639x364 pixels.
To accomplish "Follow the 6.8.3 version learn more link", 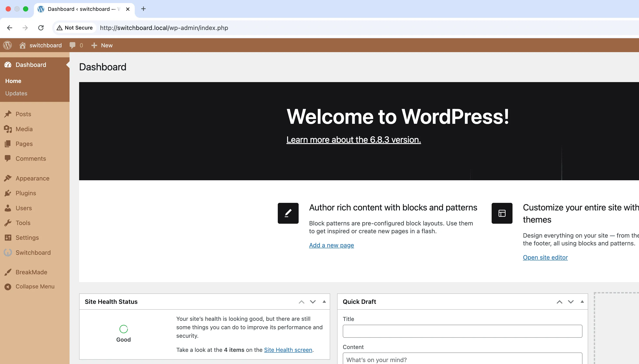I will coord(353,139).
